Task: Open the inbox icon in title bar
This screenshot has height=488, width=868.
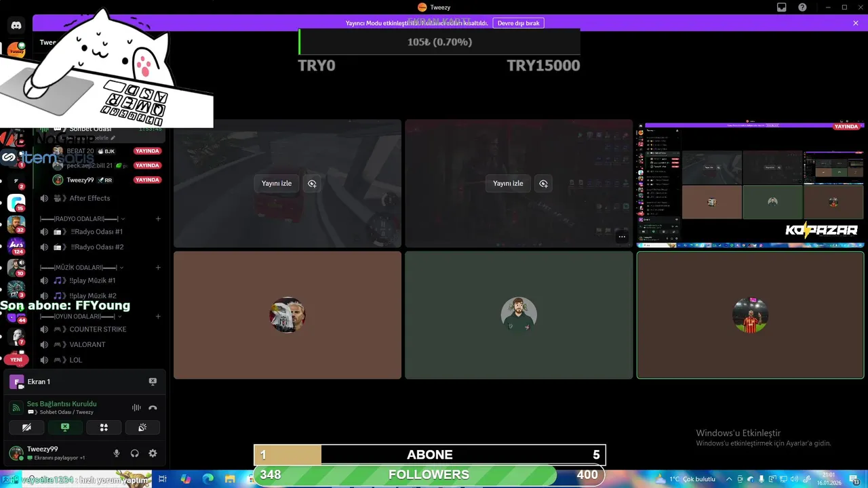Action: pos(782,7)
